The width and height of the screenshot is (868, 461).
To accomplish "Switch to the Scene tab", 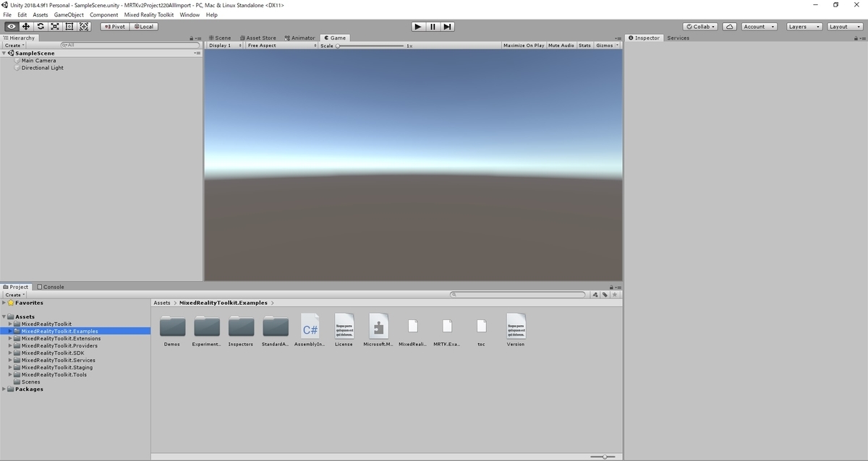I will tap(219, 38).
